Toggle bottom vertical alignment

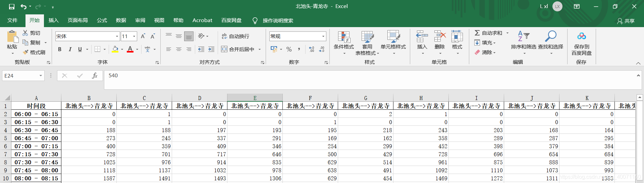[189, 36]
